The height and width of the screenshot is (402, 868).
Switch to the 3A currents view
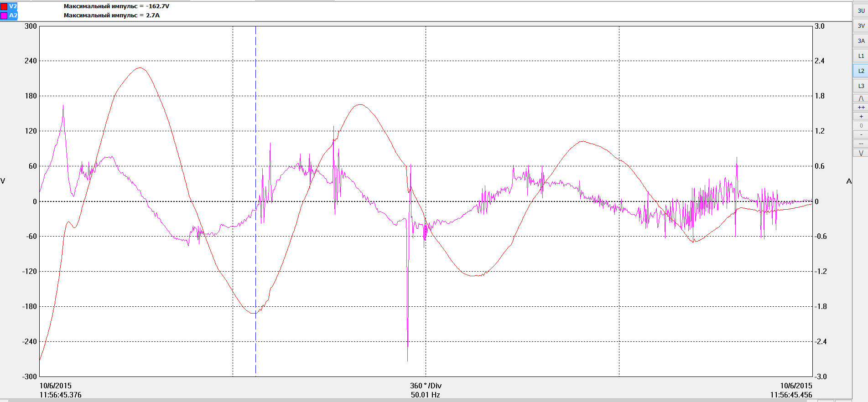861,41
